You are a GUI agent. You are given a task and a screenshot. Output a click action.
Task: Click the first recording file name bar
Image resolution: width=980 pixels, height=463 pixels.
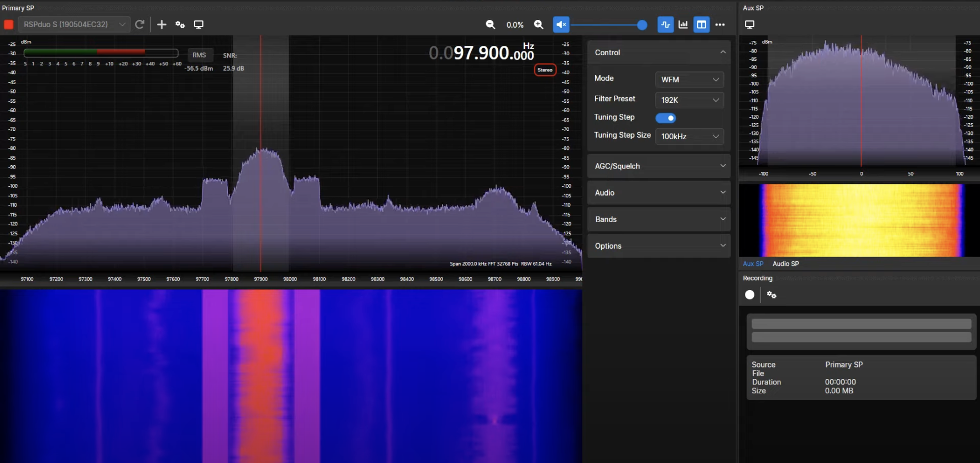[861, 324]
